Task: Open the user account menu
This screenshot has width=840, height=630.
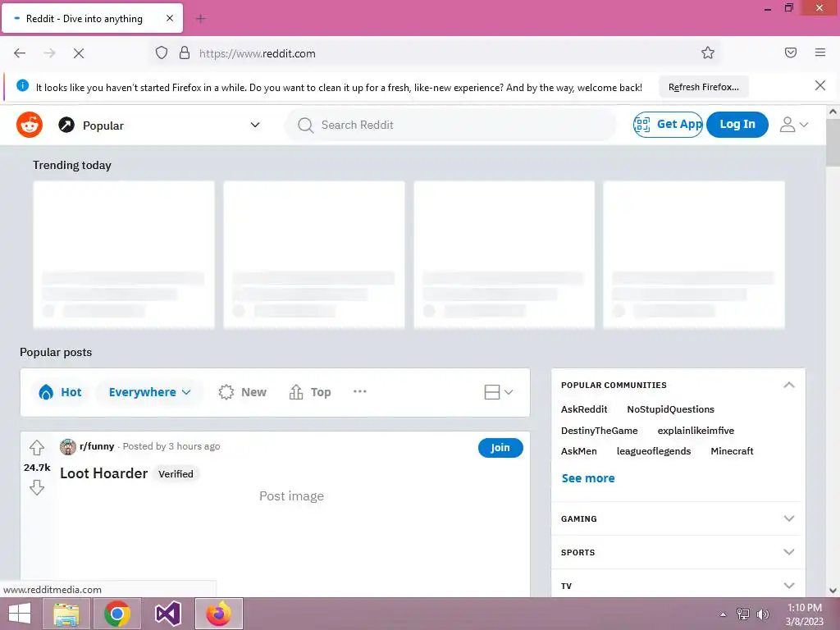Action: click(x=793, y=125)
